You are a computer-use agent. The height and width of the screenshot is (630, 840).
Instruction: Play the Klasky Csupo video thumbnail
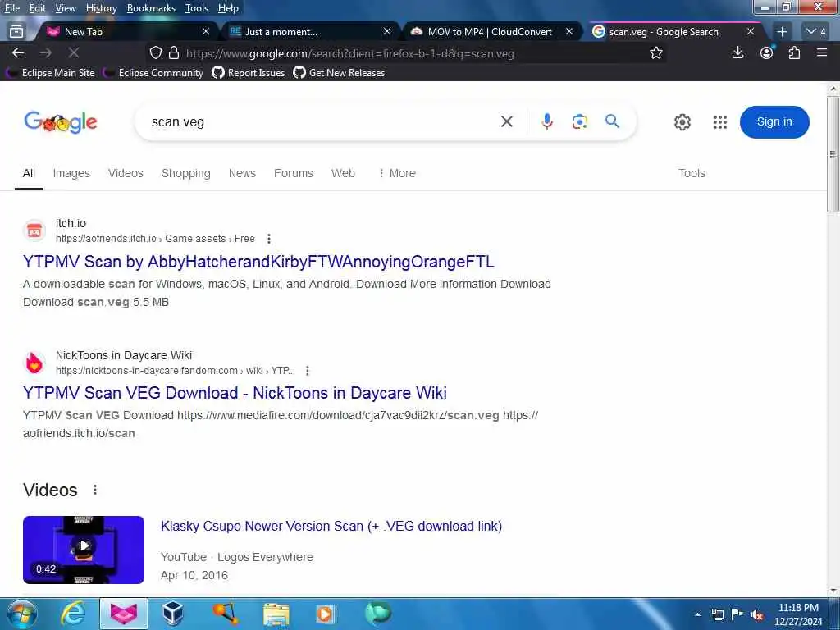[84, 550]
